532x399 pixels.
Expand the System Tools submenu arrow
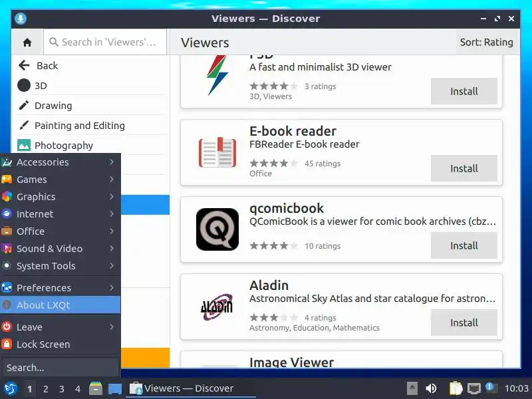[x=112, y=265]
